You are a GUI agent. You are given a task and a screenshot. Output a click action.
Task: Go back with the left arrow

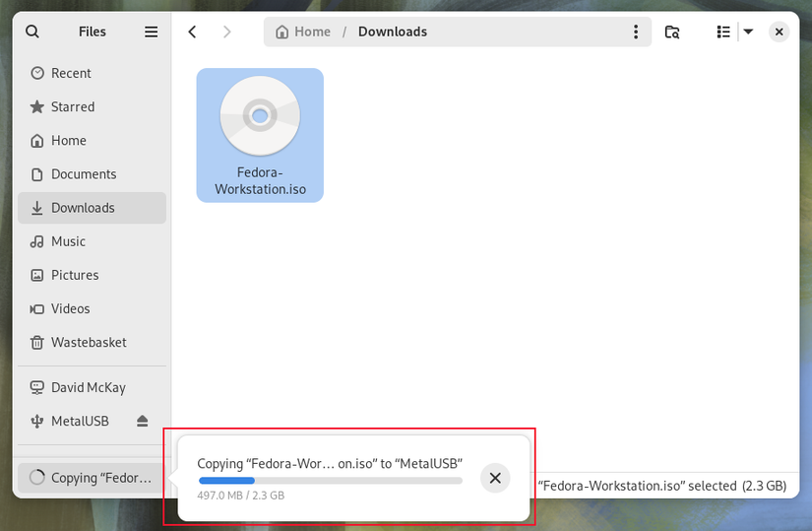pos(192,32)
